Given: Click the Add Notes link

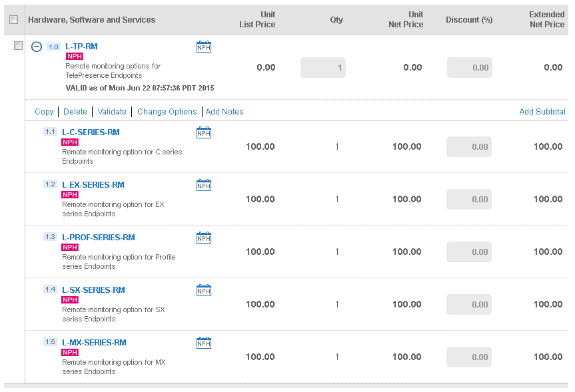Looking at the screenshot, I should (225, 112).
